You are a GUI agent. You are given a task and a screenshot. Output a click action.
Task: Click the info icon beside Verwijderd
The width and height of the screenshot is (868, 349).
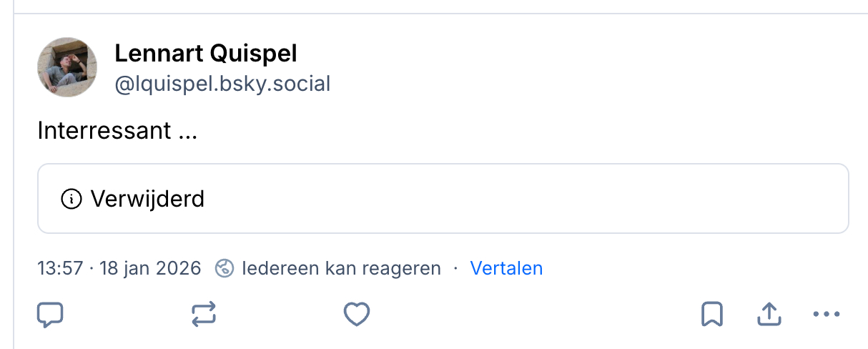(x=71, y=199)
